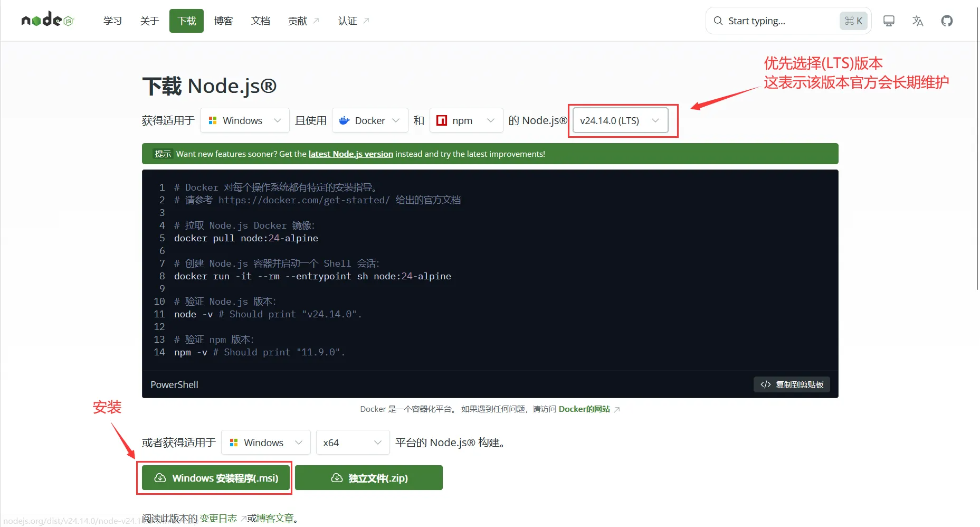The width and height of the screenshot is (980, 527).
Task: Click code line docker run --entrypoint
Action: coord(312,276)
